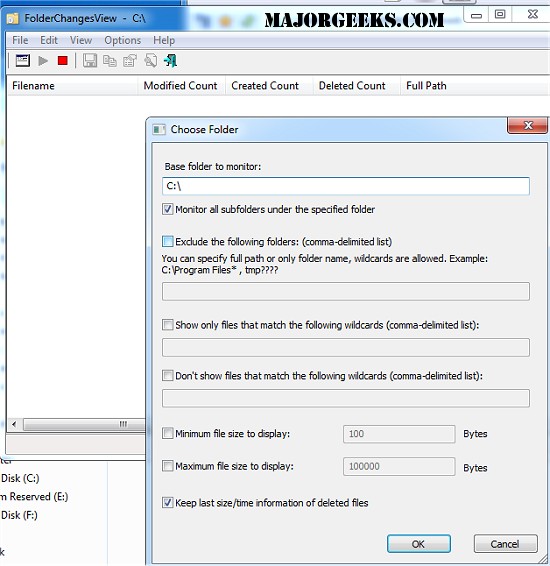The width and height of the screenshot is (550, 566).
Task: Click the Exit toolbar icon
Action: click(x=170, y=61)
